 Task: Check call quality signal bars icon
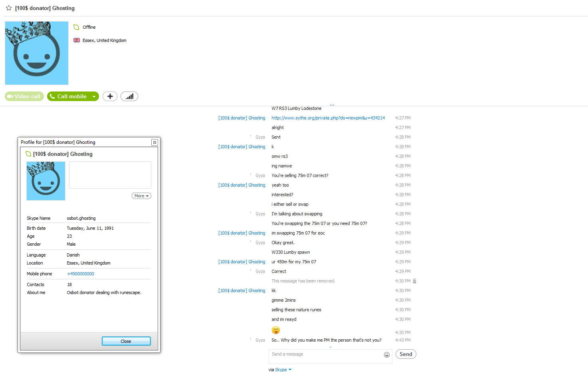pyautogui.click(x=129, y=96)
